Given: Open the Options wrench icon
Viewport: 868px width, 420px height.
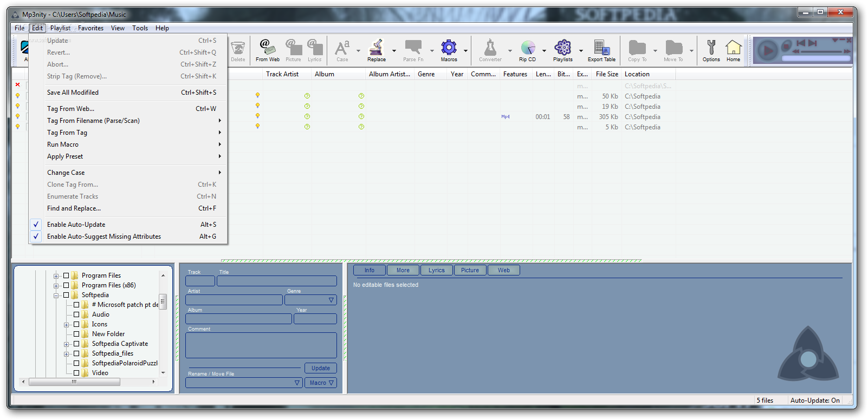Looking at the screenshot, I should pyautogui.click(x=711, y=51).
